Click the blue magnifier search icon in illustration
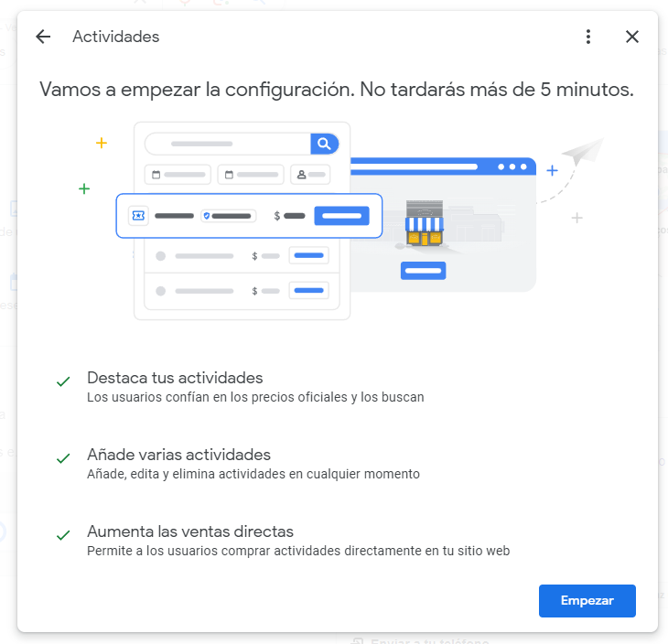 [324, 144]
